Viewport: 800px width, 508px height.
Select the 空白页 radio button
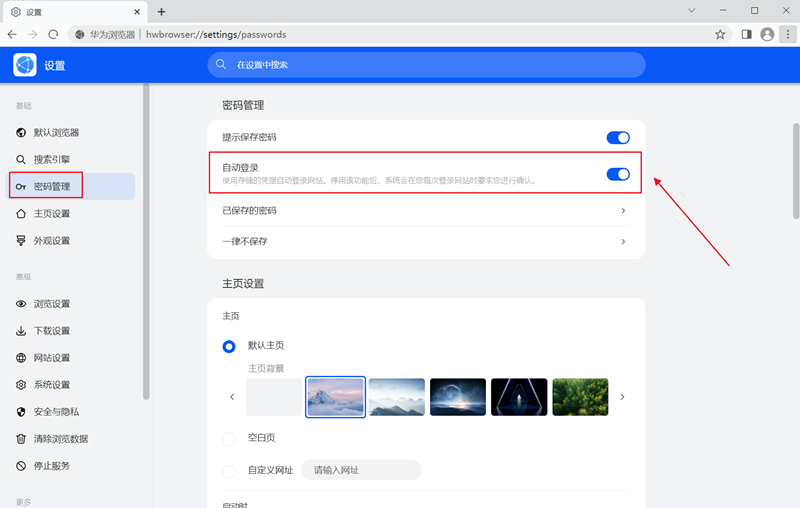pyautogui.click(x=229, y=438)
